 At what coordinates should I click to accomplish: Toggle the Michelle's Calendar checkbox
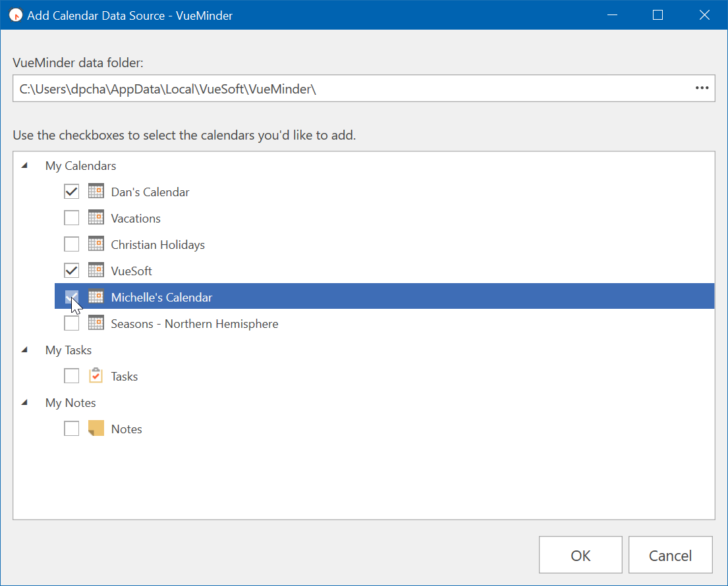coord(72,297)
